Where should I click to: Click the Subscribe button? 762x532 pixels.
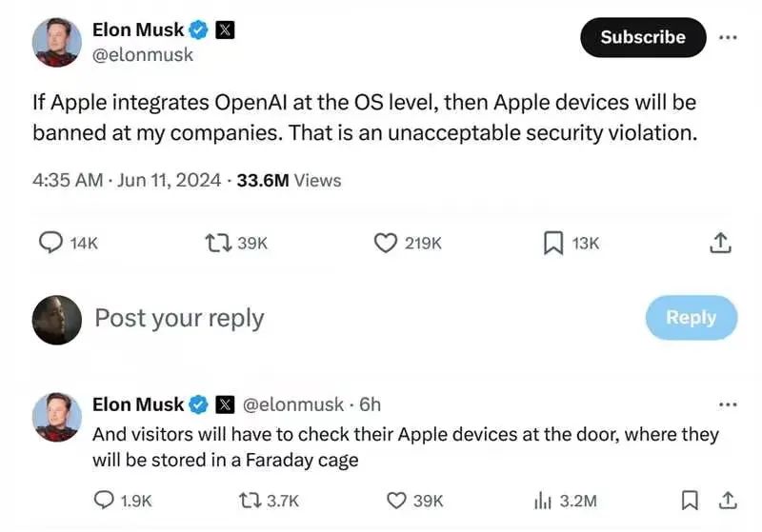tap(643, 37)
